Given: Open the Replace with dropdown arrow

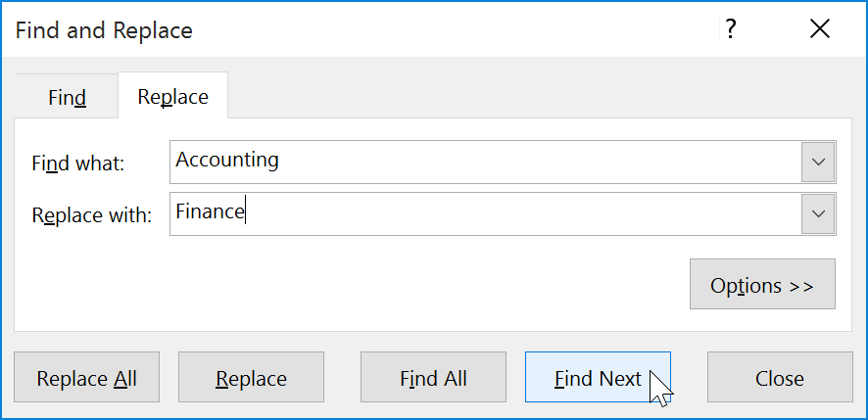Looking at the screenshot, I should point(818,213).
